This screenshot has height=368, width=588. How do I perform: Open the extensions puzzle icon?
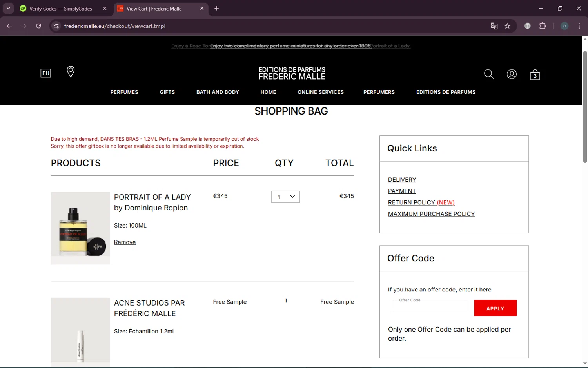click(x=543, y=26)
